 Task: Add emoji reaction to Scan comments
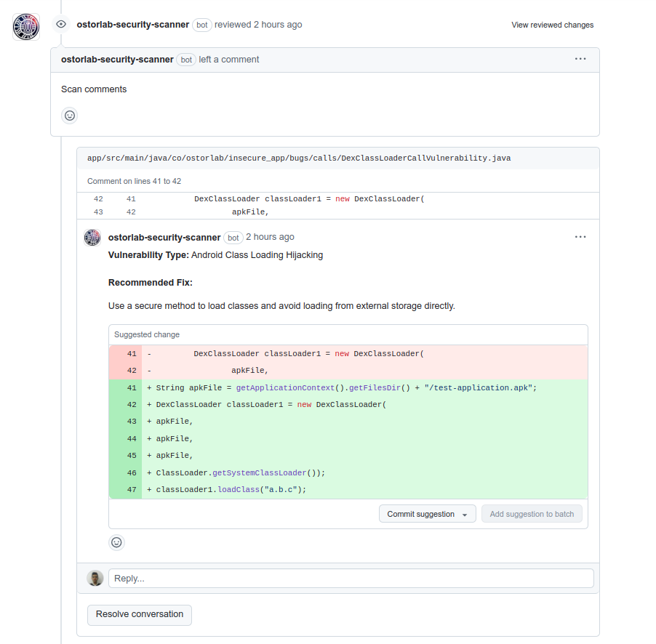[x=70, y=116]
